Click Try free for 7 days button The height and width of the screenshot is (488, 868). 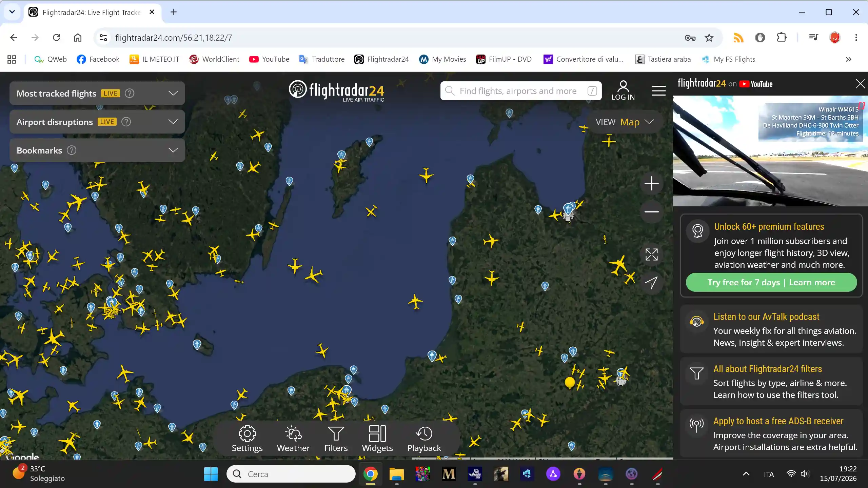coord(771,282)
